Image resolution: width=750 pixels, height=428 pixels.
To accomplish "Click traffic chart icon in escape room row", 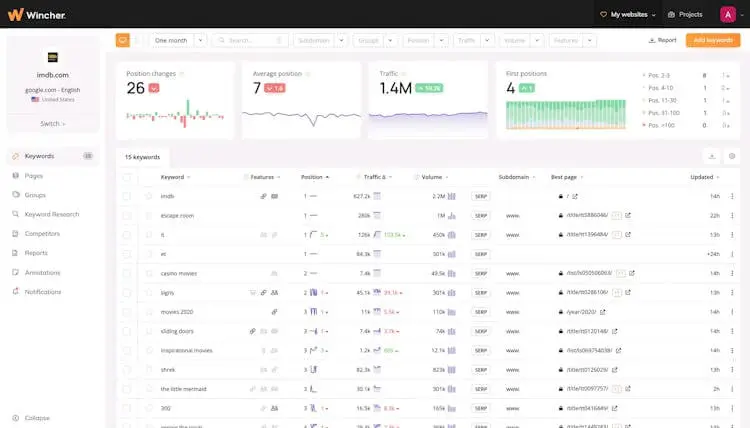I will 377,216.
